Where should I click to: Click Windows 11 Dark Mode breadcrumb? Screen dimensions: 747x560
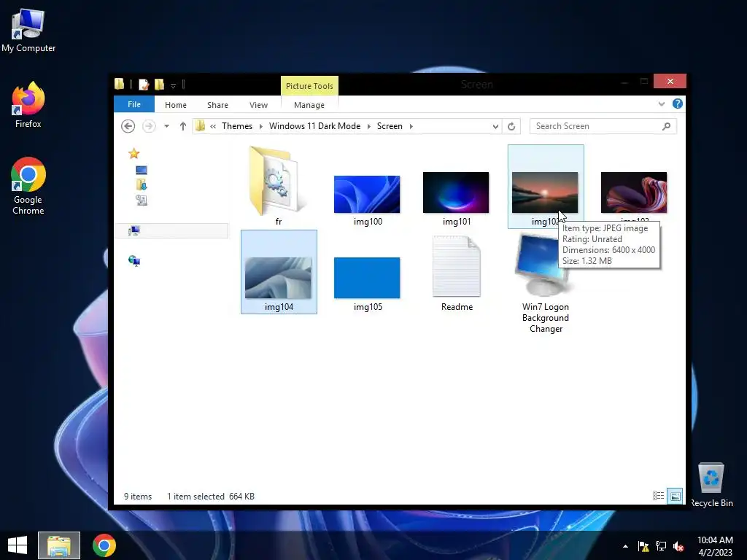(315, 126)
